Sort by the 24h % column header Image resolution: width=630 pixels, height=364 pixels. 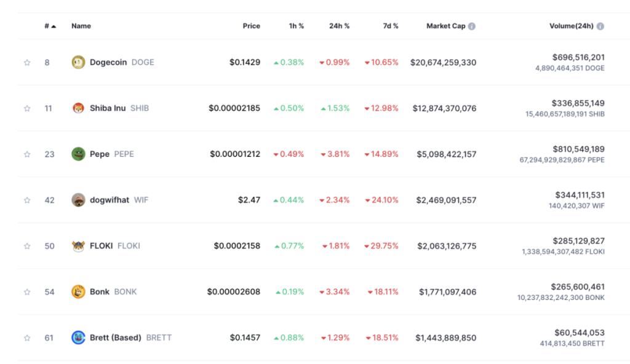tap(339, 26)
